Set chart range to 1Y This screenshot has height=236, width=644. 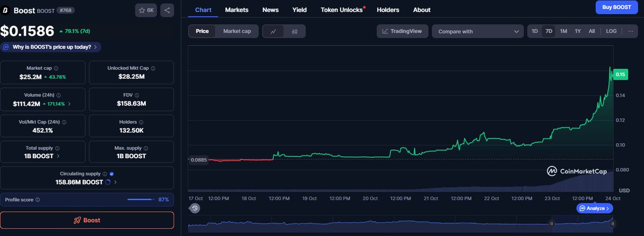(x=578, y=31)
